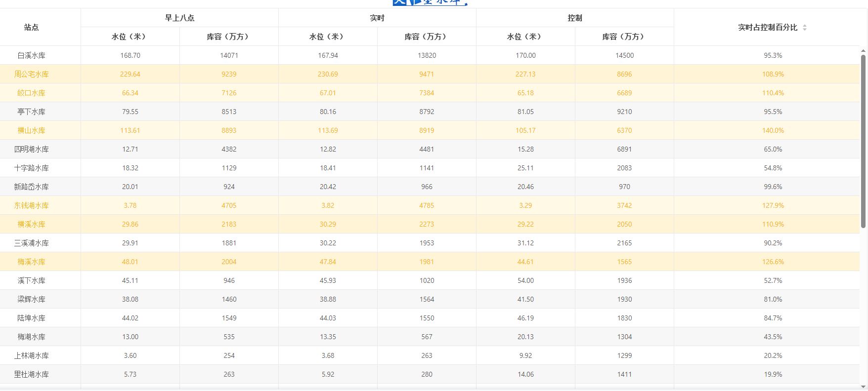
Task: Click scrollbar up arrow at table top
Action: pos(864,51)
